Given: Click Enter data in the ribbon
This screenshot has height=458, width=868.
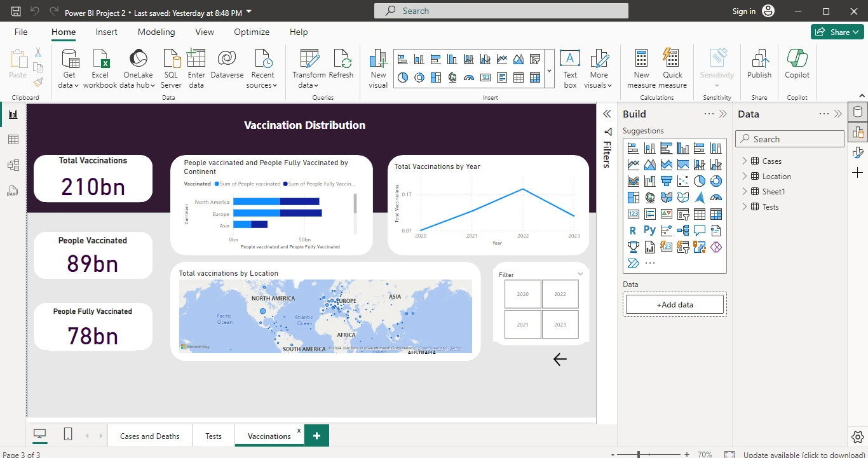Looking at the screenshot, I should pyautogui.click(x=196, y=69).
